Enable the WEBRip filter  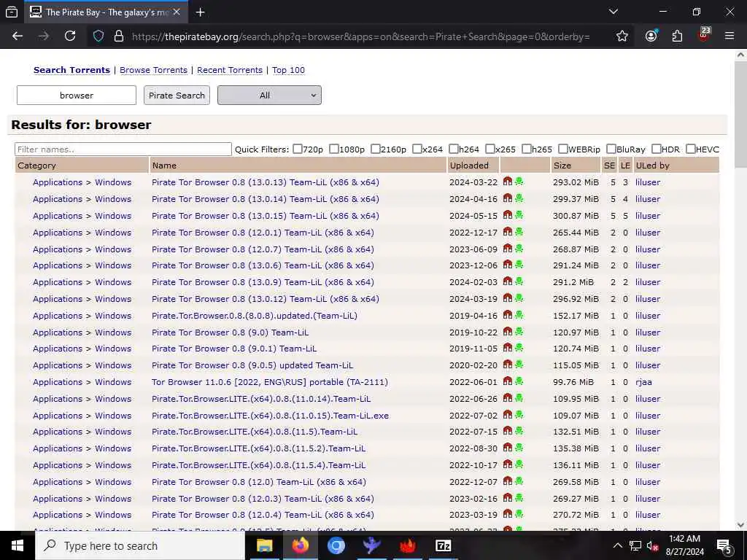(563, 149)
